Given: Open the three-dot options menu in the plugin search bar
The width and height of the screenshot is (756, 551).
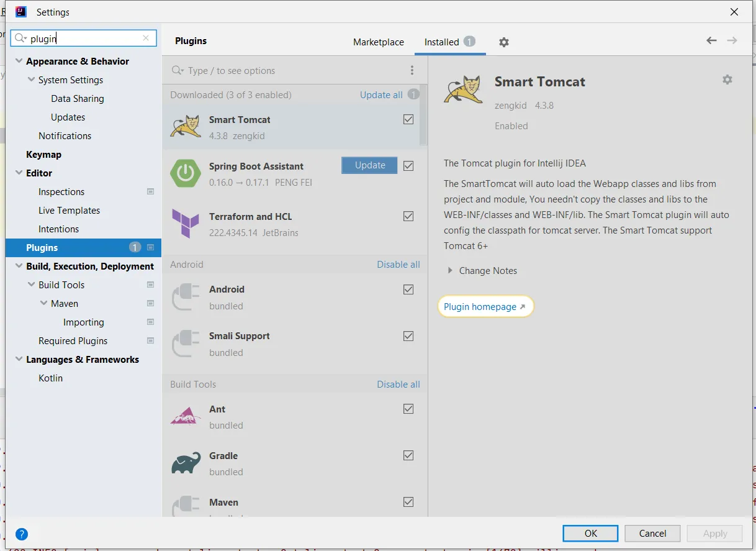Looking at the screenshot, I should click(x=412, y=71).
